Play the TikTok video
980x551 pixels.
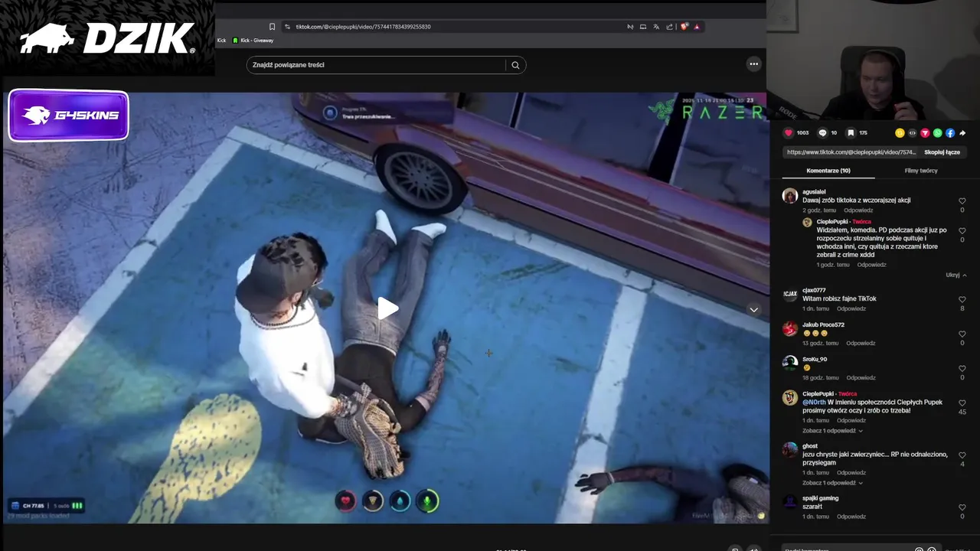pyautogui.click(x=387, y=308)
